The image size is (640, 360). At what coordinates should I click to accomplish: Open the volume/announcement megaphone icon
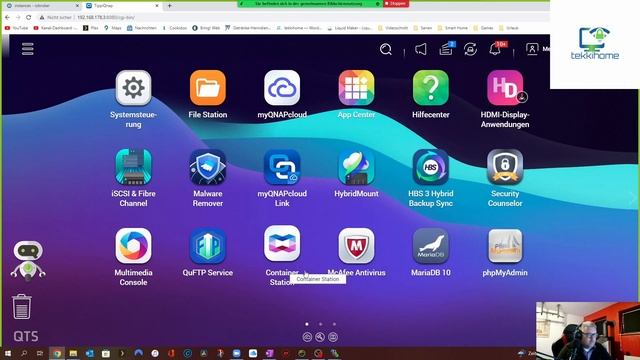click(x=421, y=49)
